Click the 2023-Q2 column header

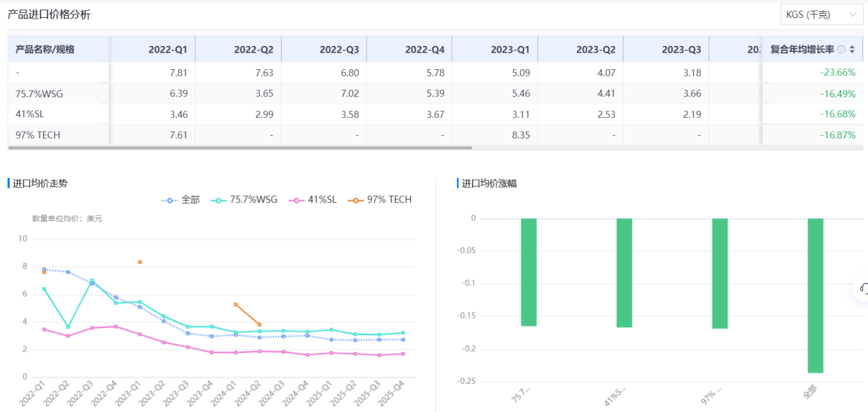tap(595, 49)
